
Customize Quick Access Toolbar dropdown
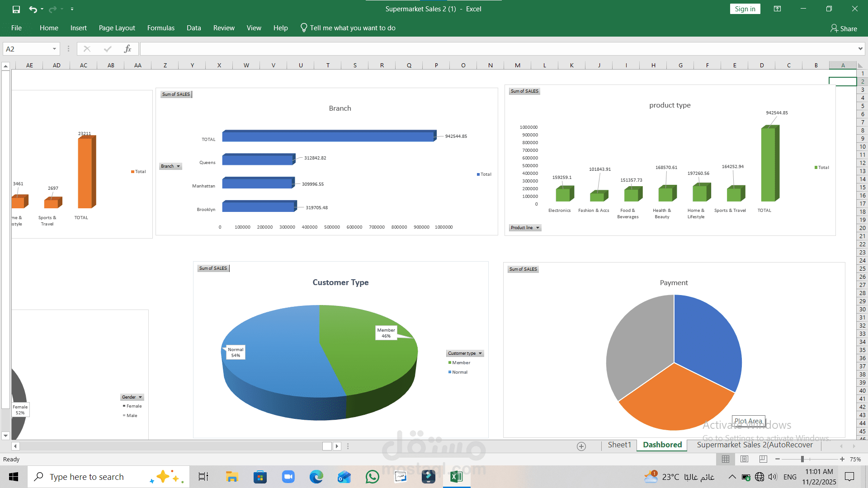72,9
